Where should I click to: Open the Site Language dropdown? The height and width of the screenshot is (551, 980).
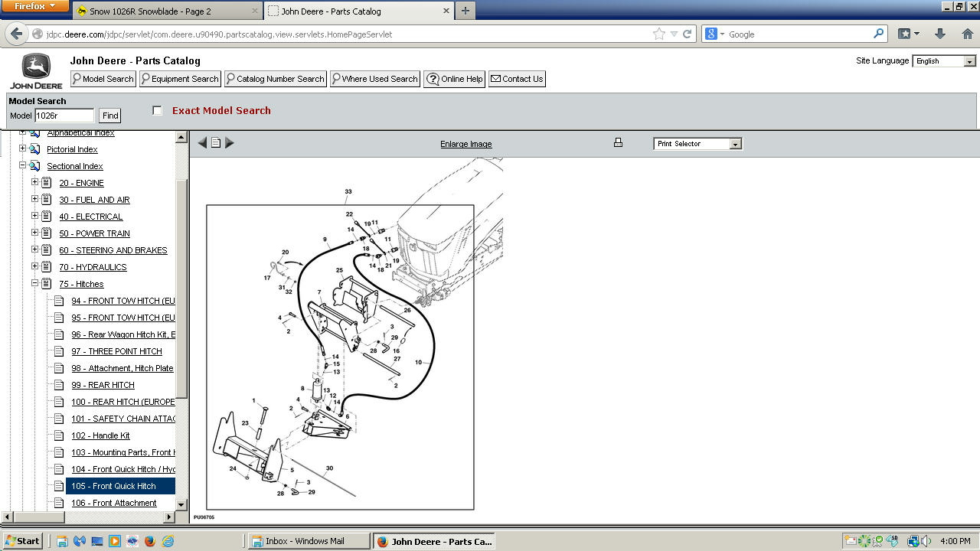944,61
